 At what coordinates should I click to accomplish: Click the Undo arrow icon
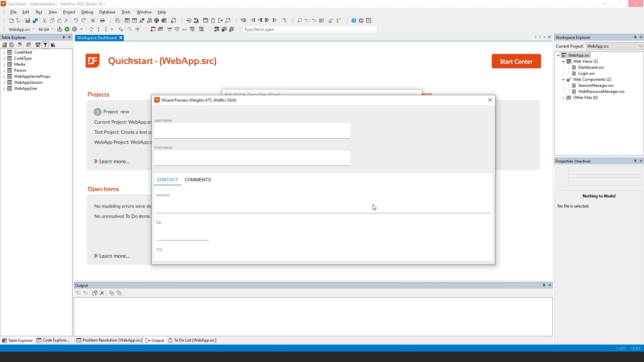pyautogui.click(x=76, y=20)
